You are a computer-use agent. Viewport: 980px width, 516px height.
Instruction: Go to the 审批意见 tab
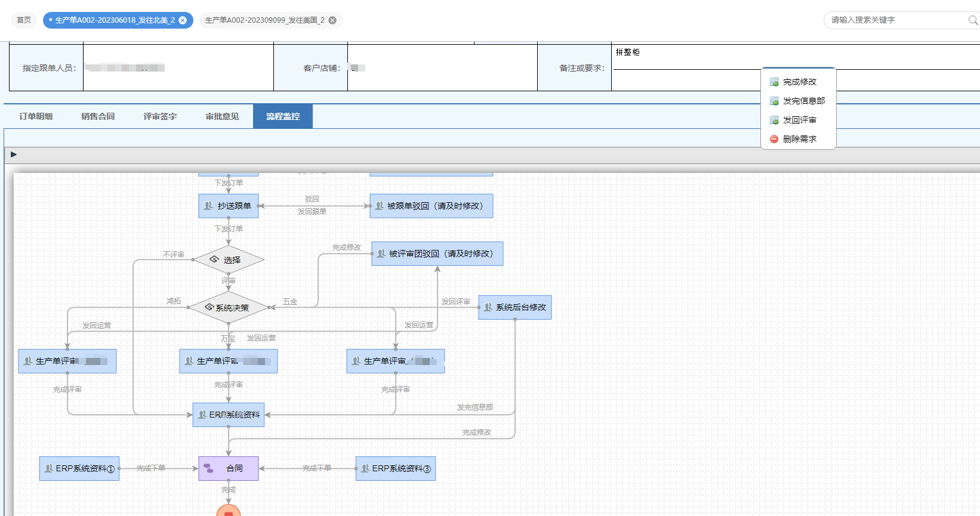click(x=222, y=116)
